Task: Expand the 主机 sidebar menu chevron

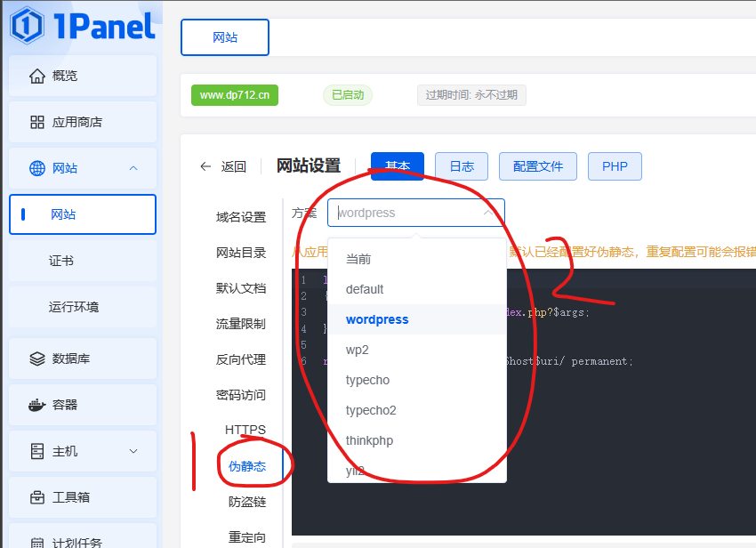Action: [x=133, y=451]
